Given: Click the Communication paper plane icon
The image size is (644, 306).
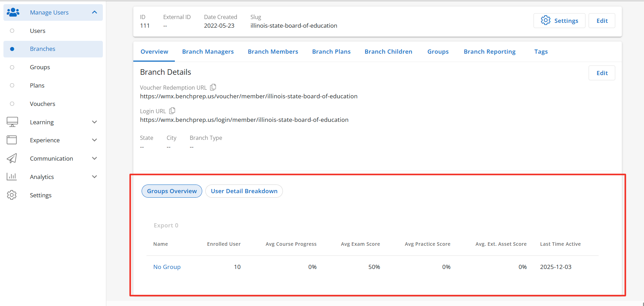Looking at the screenshot, I should pyautogui.click(x=12, y=158).
